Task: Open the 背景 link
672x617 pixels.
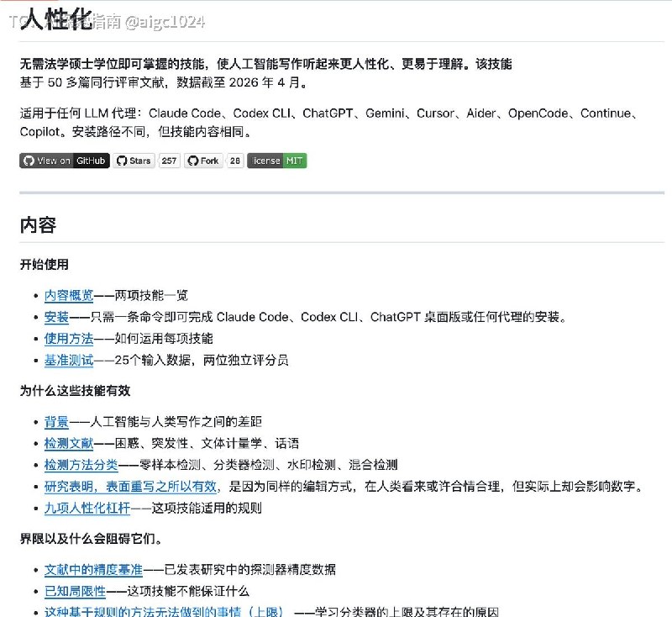Action: (x=56, y=422)
